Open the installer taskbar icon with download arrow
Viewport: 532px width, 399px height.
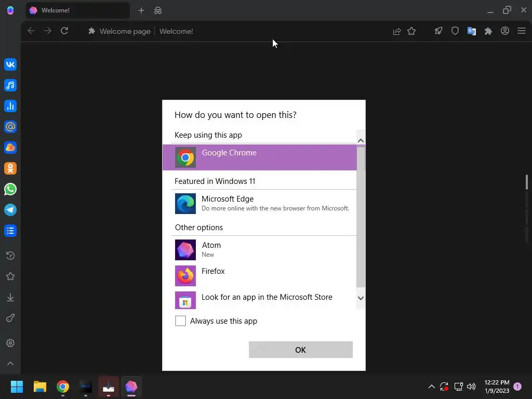click(x=109, y=387)
